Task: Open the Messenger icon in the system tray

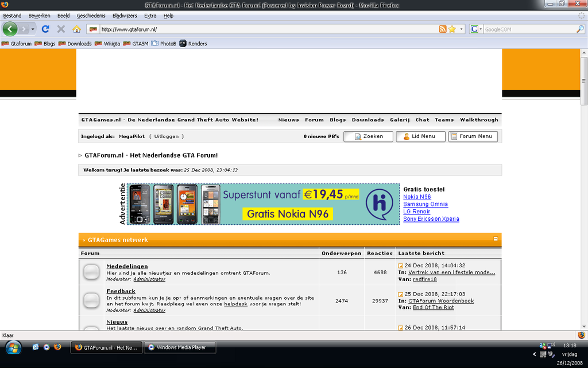Action: 543,346
